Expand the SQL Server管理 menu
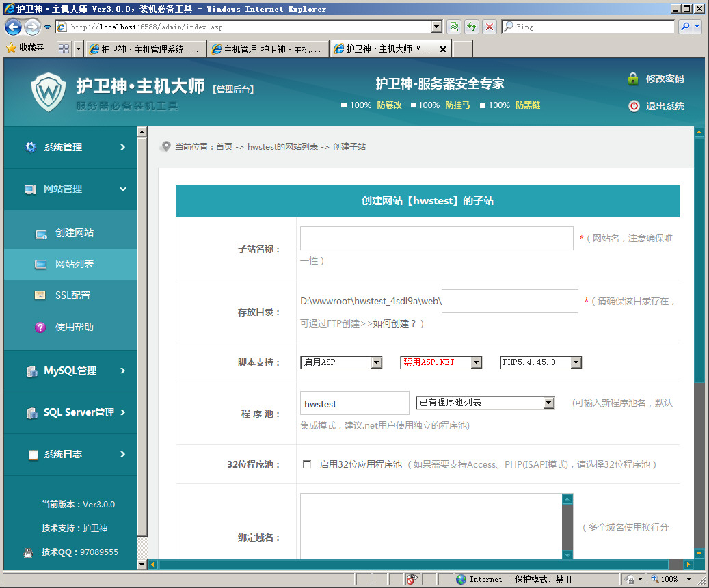Image resolution: width=709 pixels, height=588 pixels. click(70, 412)
